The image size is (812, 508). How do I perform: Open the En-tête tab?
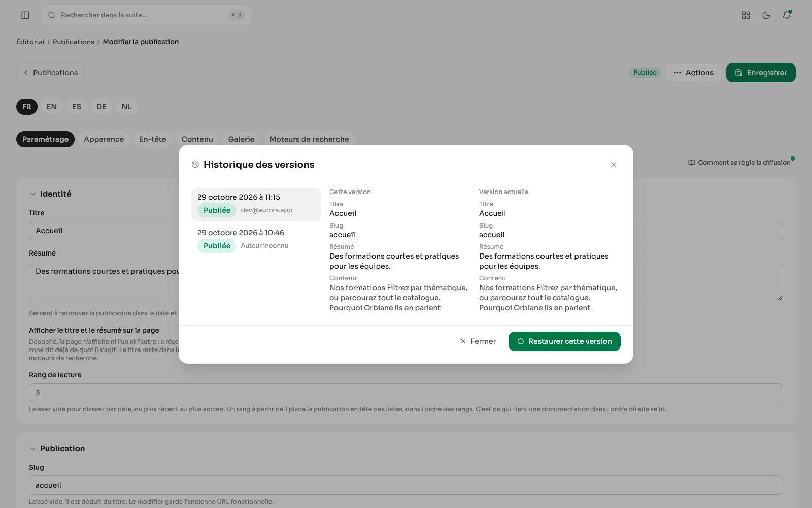point(153,139)
